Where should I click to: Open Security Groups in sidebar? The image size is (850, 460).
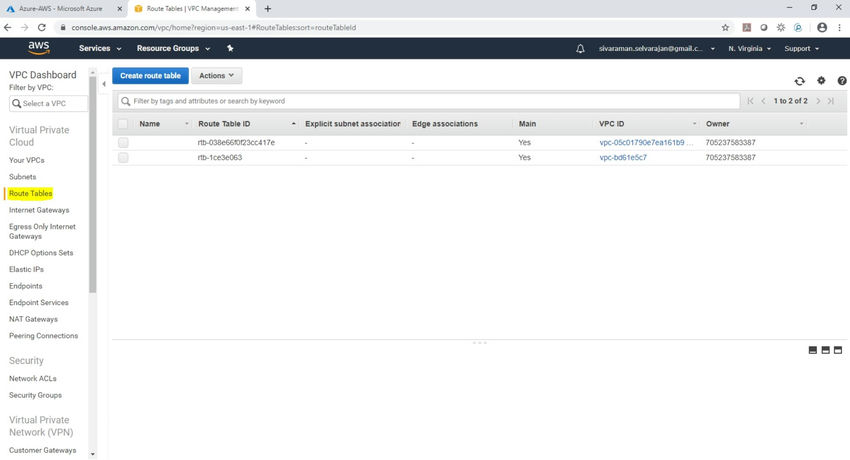point(35,395)
